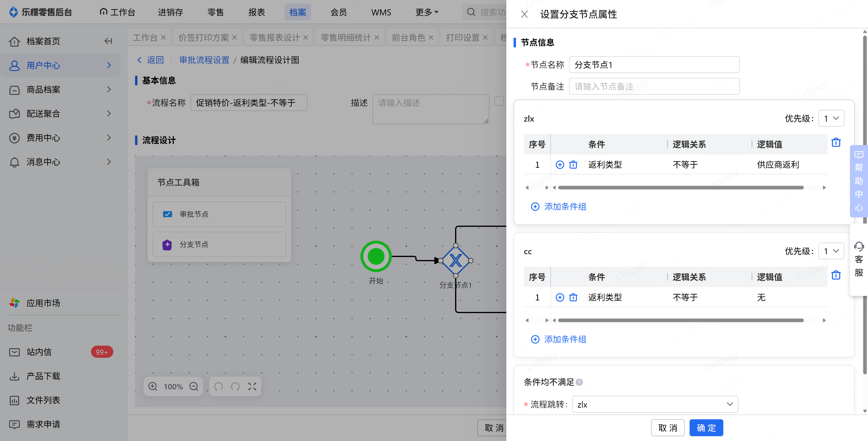Delete the cc condition group

(x=836, y=275)
